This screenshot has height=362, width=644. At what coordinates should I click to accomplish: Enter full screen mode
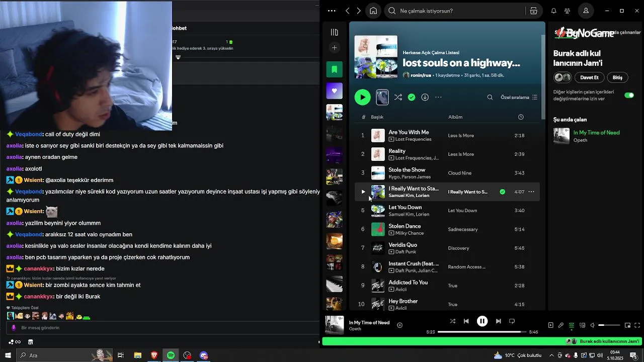[x=637, y=325]
